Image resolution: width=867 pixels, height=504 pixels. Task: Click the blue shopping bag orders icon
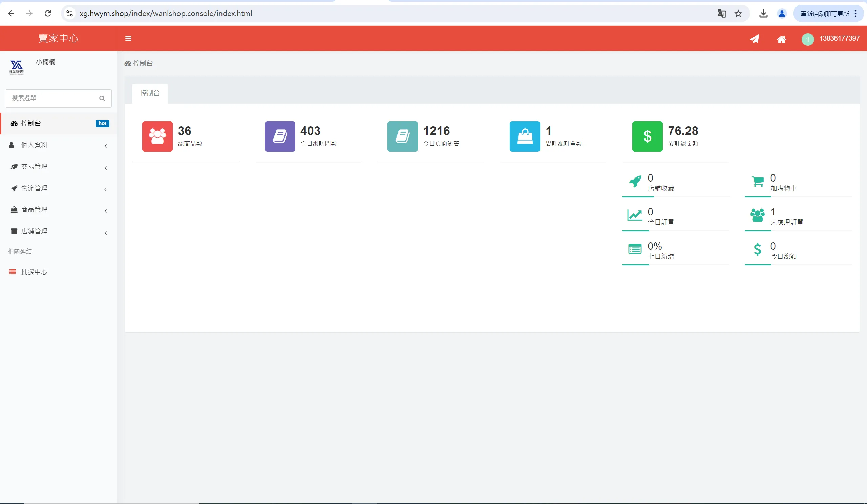pyautogui.click(x=525, y=136)
